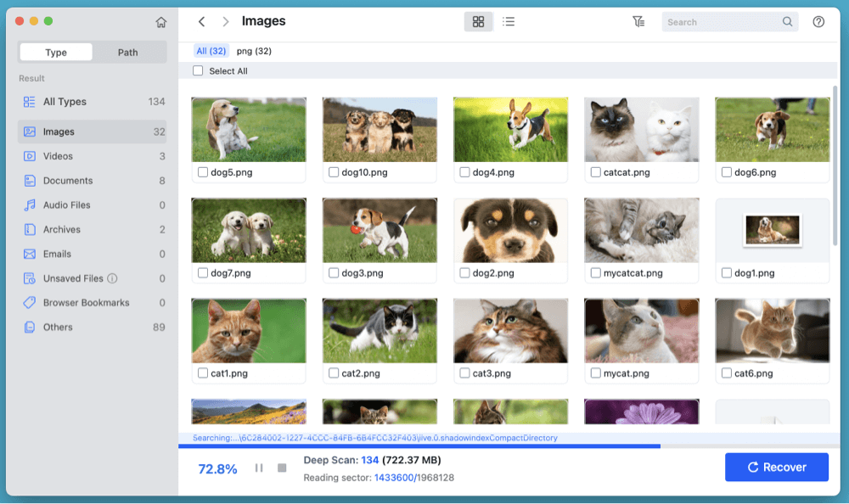
Task: Switch to the Path tab
Action: pyautogui.click(x=127, y=53)
